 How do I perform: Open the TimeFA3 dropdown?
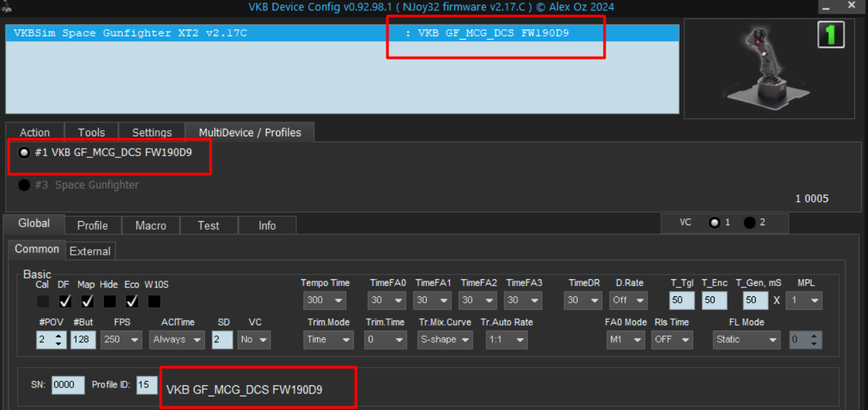[523, 300]
